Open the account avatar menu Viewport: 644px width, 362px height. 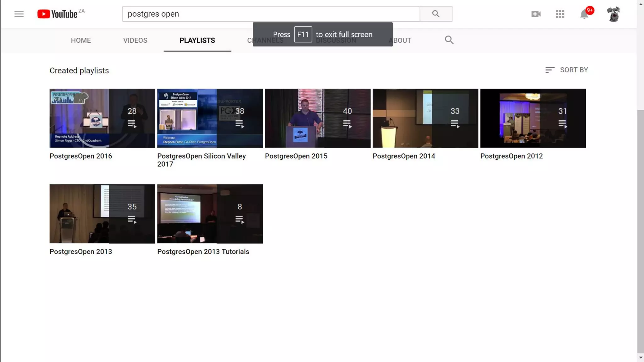tap(613, 14)
